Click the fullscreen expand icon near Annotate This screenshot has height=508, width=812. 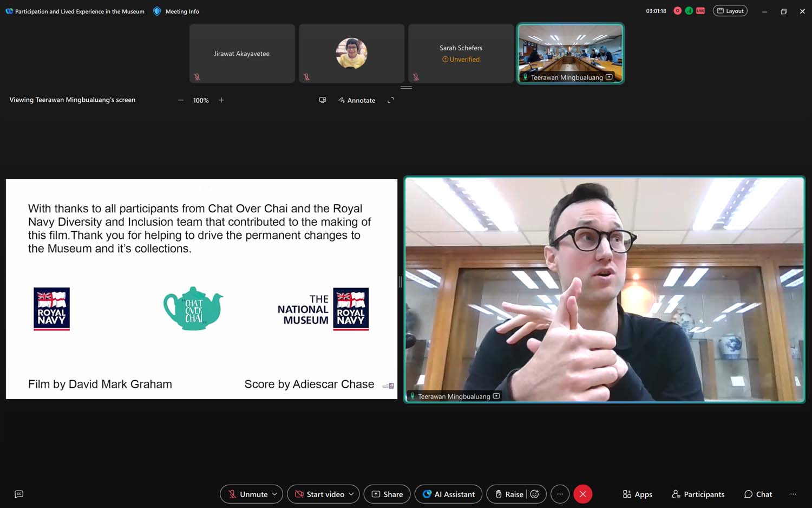click(x=390, y=100)
